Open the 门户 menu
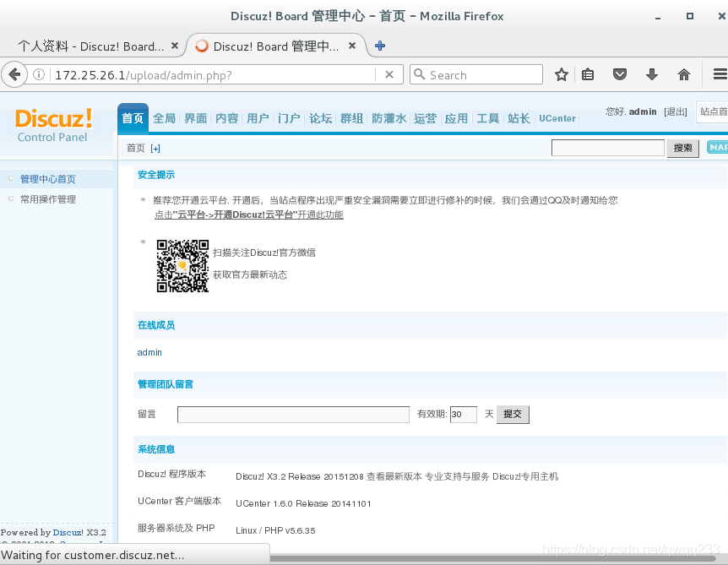The width and height of the screenshot is (728, 565). (x=289, y=118)
